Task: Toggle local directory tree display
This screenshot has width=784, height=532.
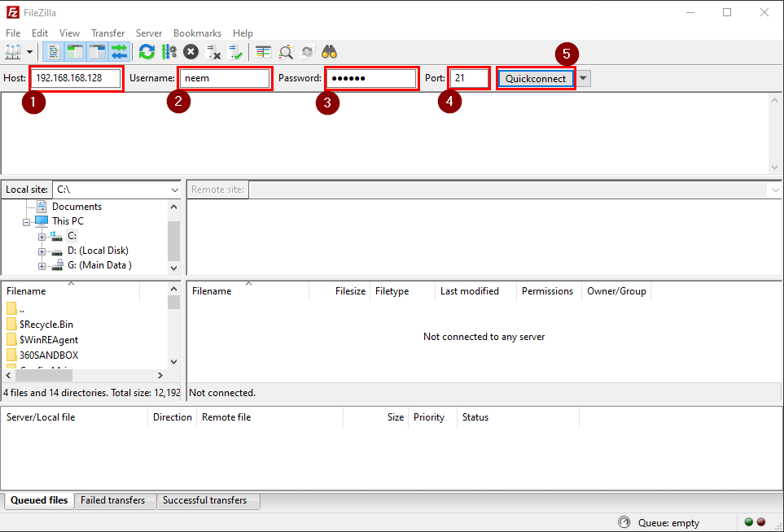Action: coord(75,52)
